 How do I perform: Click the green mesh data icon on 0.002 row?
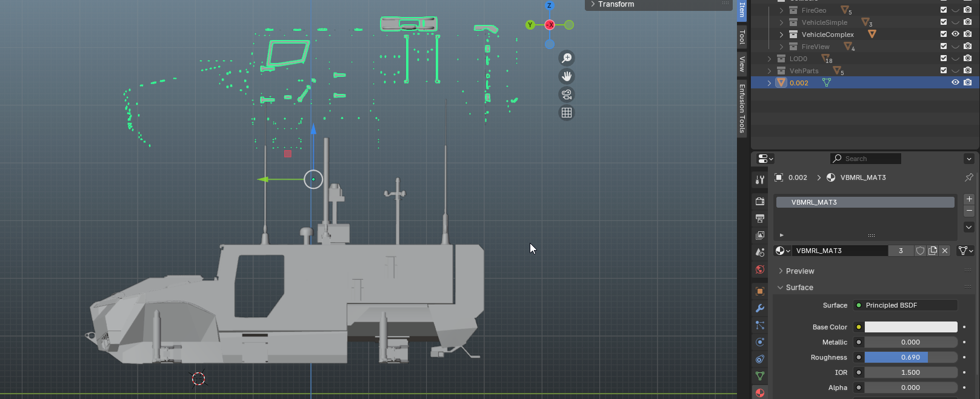coord(826,83)
